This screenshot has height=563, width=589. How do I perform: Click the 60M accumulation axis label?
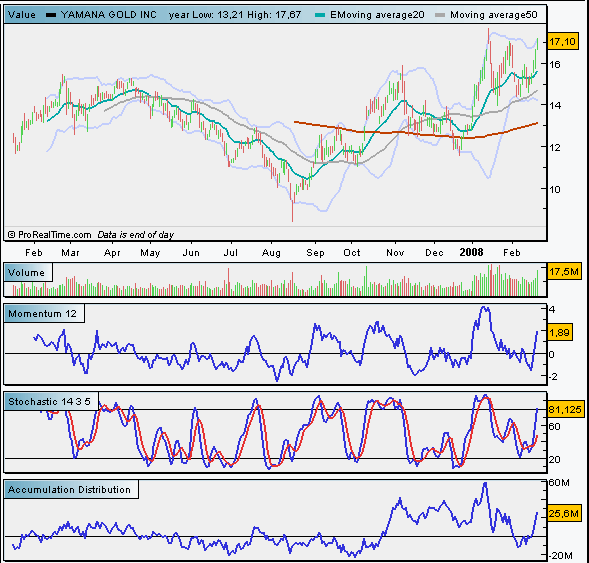pyautogui.click(x=559, y=483)
